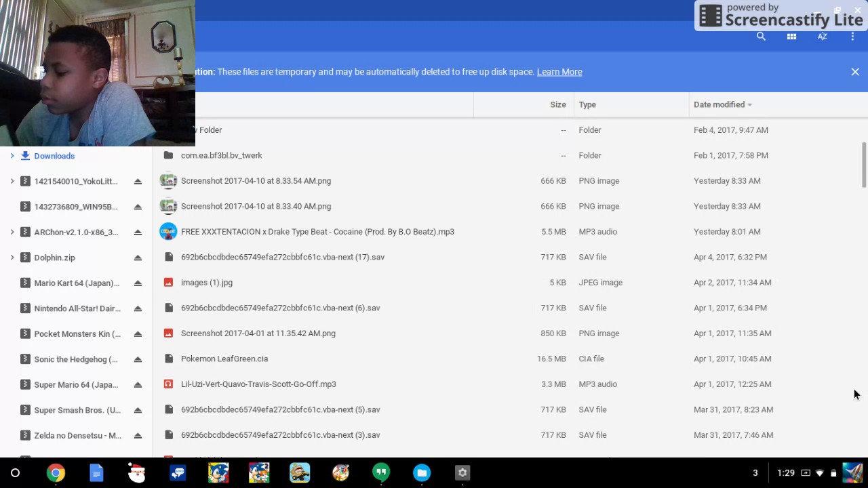The width and height of the screenshot is (868, 488).
Task: Eject the ARChon-v2.1.0 archive
Action: pyautogui.click(x=138, y=232)
